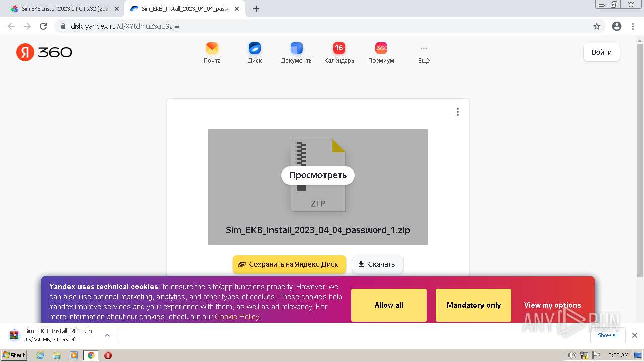The width and height of the screenshot is (644, 362).
Task: Expand the Ещё (More) services menu
Action: 424,53
